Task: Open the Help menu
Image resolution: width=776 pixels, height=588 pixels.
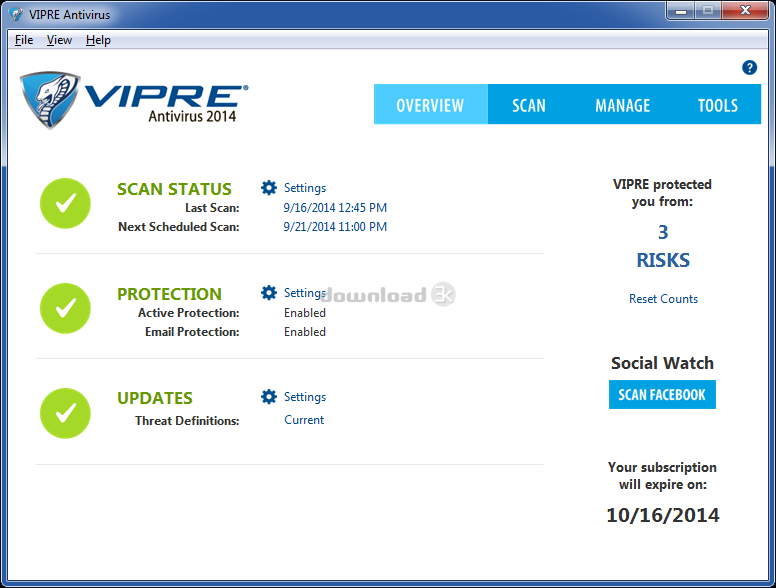Action: click(98, 40)
